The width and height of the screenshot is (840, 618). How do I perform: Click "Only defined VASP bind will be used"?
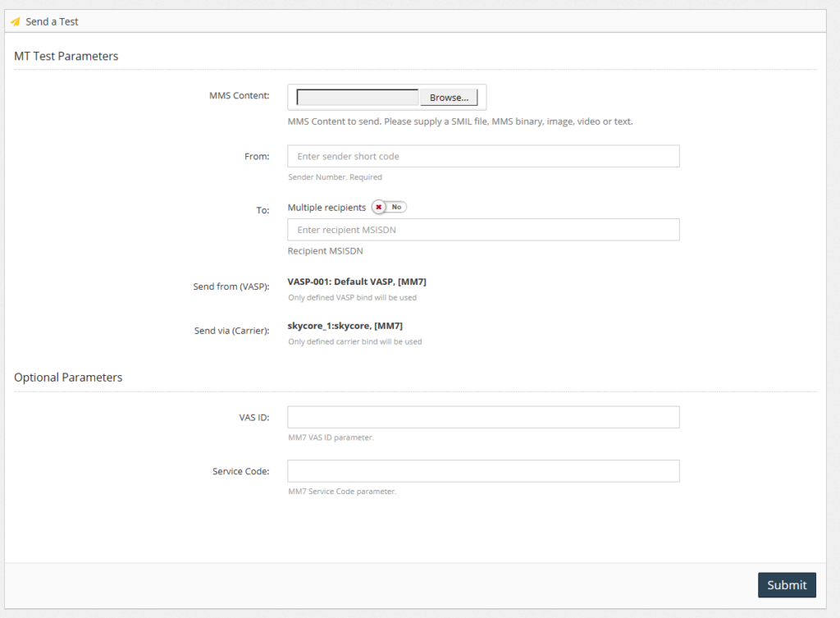coord(352,297)
